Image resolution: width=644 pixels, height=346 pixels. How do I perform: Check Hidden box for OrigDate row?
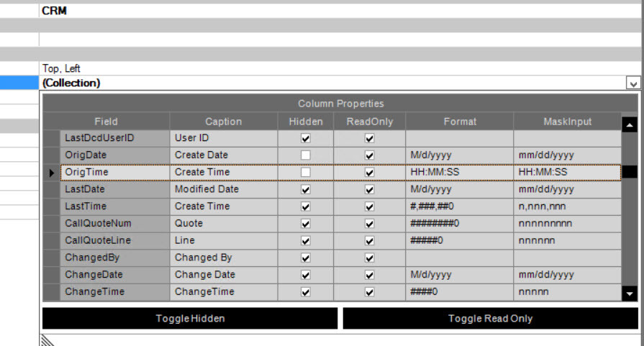point(305,155)
